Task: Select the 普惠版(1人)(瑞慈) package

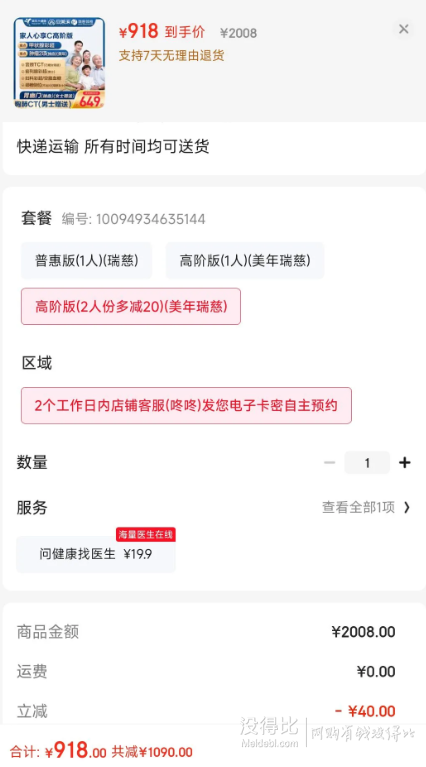Action: coord(87,261)
